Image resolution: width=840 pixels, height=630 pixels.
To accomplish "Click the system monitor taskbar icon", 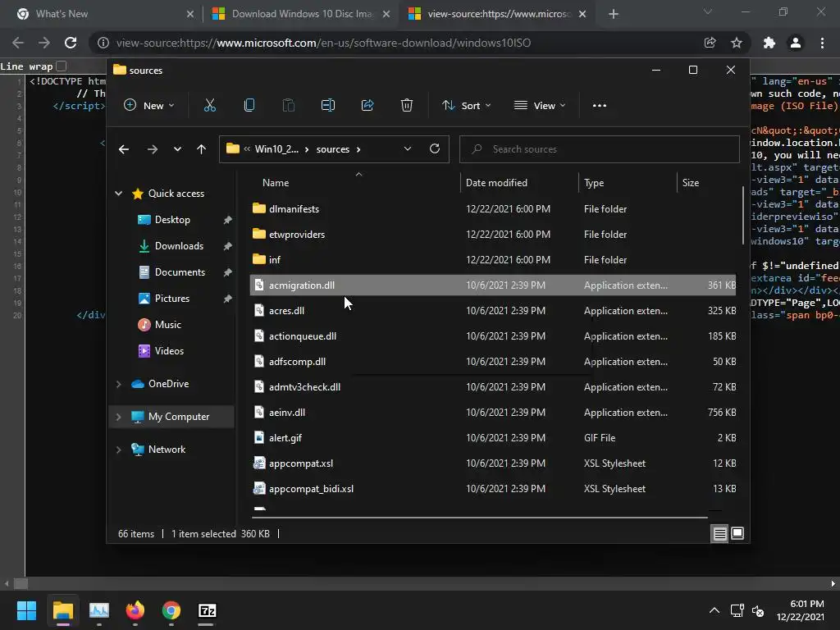I will (99, 610).
